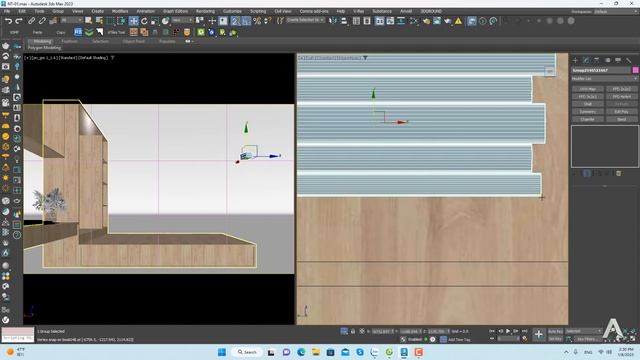
Task: Activate the Select and Scale tool
Action: pyautogui.click(x=155, y=21)
